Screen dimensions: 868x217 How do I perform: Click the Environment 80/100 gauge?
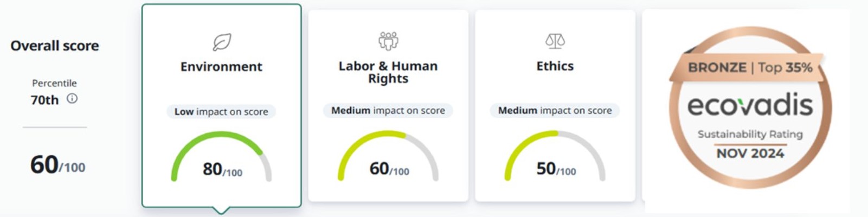(x=222, y=157)
